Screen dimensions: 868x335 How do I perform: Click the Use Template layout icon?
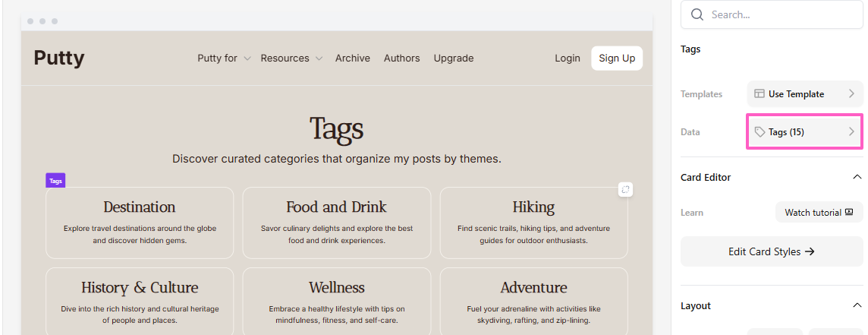pyautogui.click(x=759, y=94)
